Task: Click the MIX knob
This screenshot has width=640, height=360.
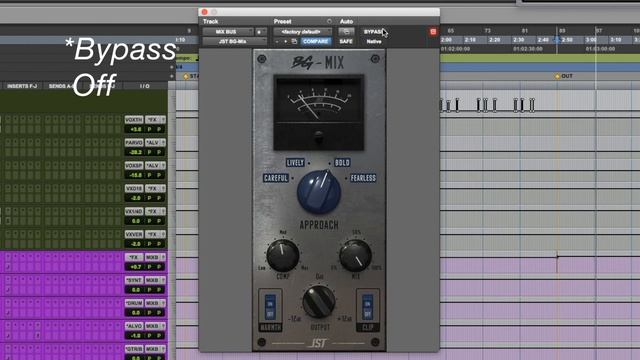Action: point(356,256)
